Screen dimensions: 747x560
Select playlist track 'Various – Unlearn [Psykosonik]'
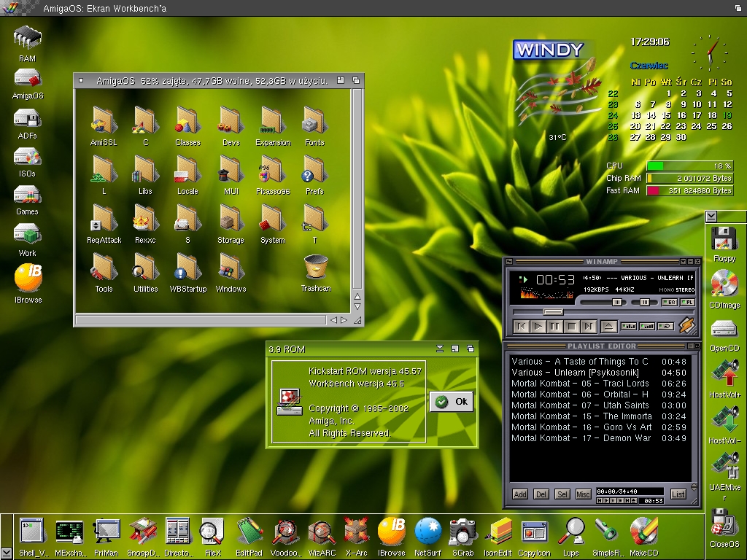(x=599, y=373)
